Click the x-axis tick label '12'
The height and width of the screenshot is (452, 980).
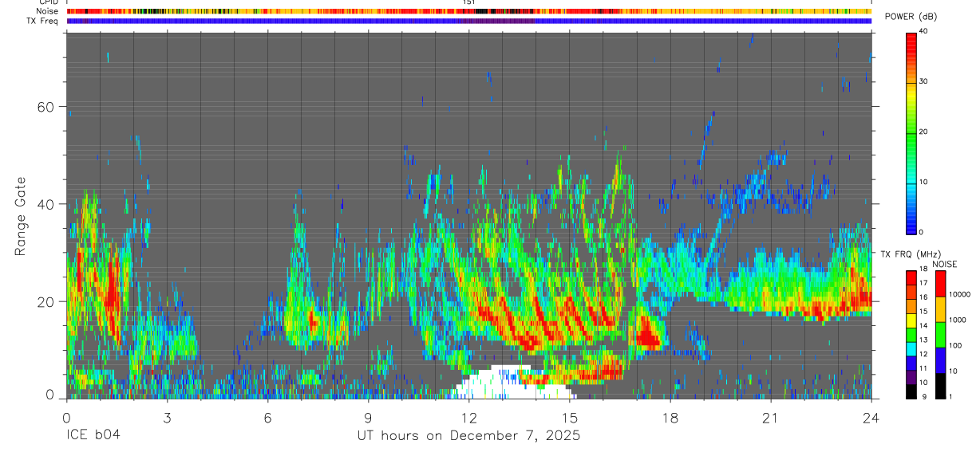468,418
